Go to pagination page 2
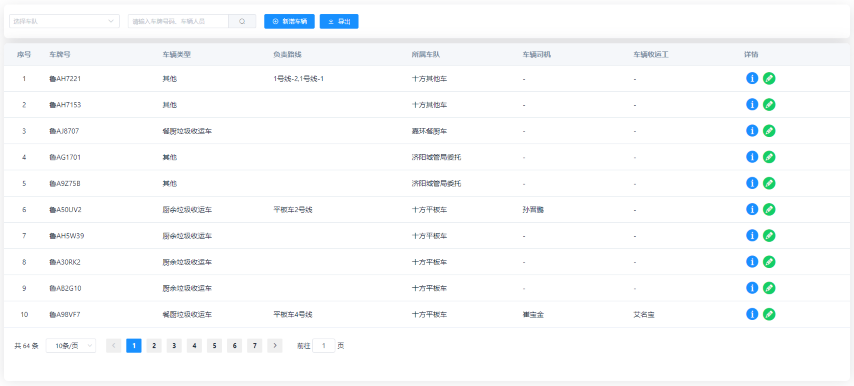Screen dimensions: 854x386 (154, 345)
